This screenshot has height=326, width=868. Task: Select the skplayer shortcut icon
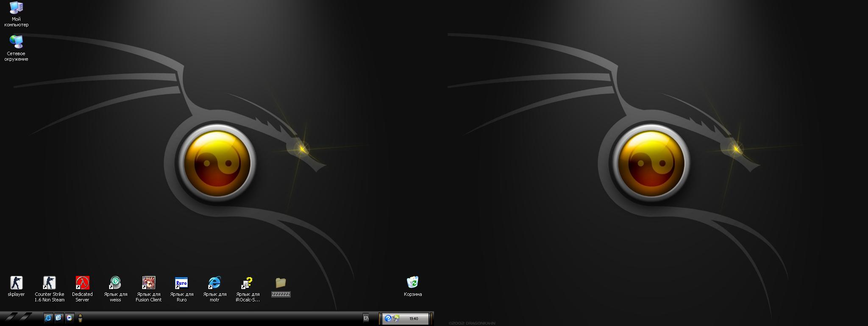tap(16, 283)
